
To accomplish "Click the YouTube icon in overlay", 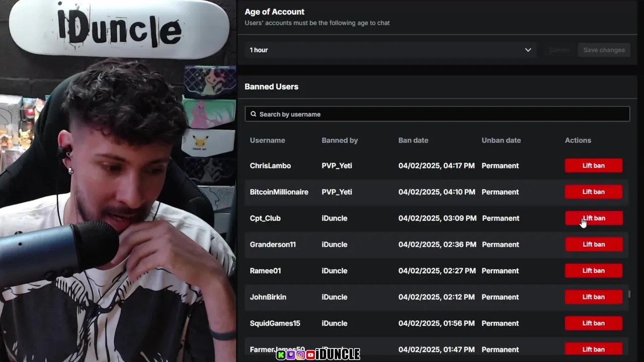I will (x=310, y=355).
